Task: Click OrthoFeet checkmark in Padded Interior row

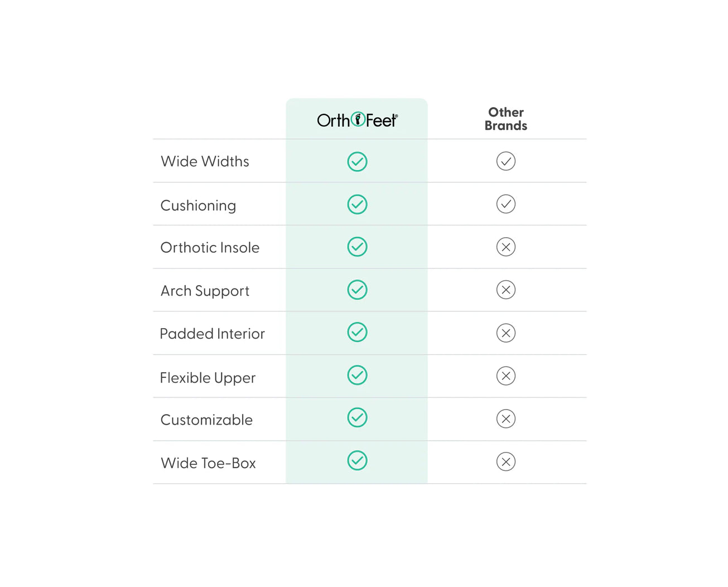Action: (357, 332)
